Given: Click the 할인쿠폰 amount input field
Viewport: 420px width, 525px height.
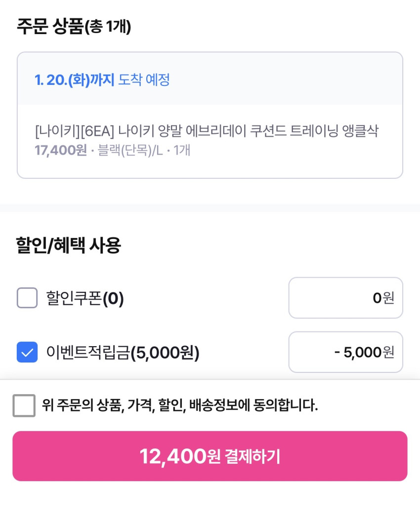Looking at the screenshot, I should [x=345, y=298].
